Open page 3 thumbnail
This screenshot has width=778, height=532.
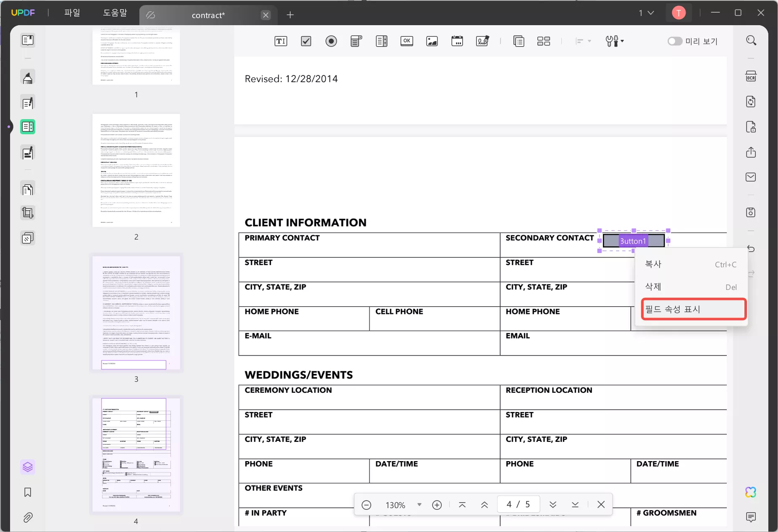[136, 313]
